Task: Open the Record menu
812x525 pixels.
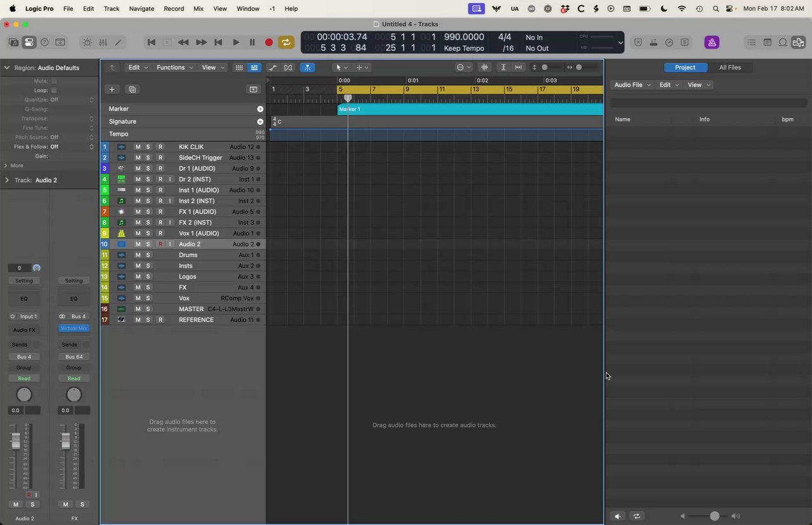Action: tap(174, 9)
